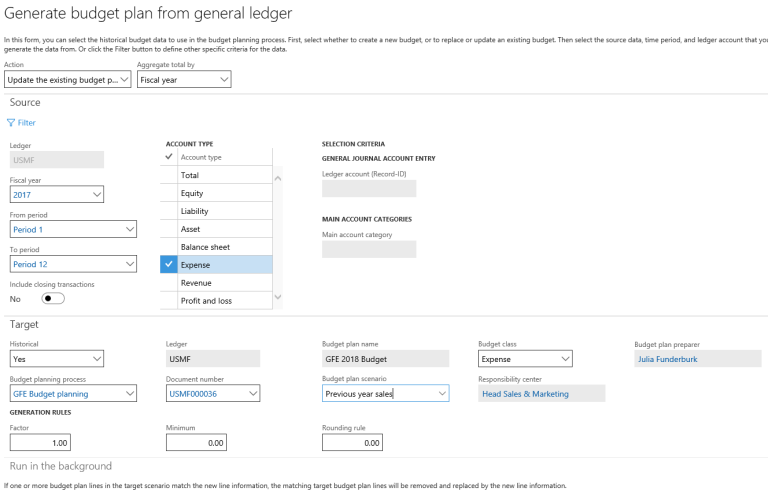Select Revenue in account type list

click(x=198, y=283)
